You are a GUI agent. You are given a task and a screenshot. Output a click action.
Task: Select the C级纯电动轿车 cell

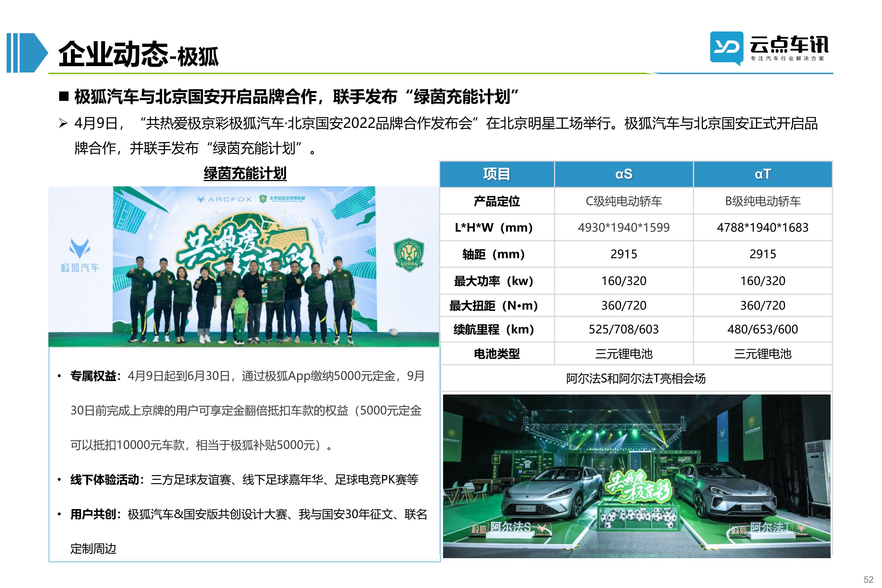624,201
